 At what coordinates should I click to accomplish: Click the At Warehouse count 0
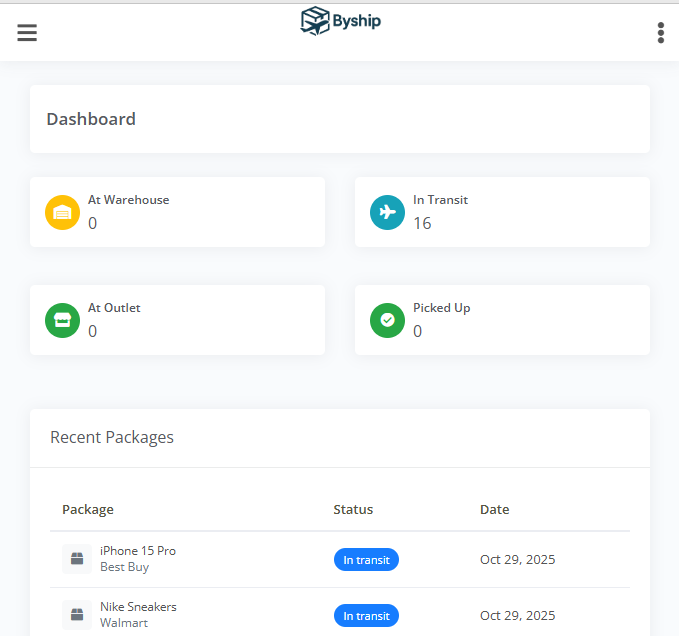92,223
